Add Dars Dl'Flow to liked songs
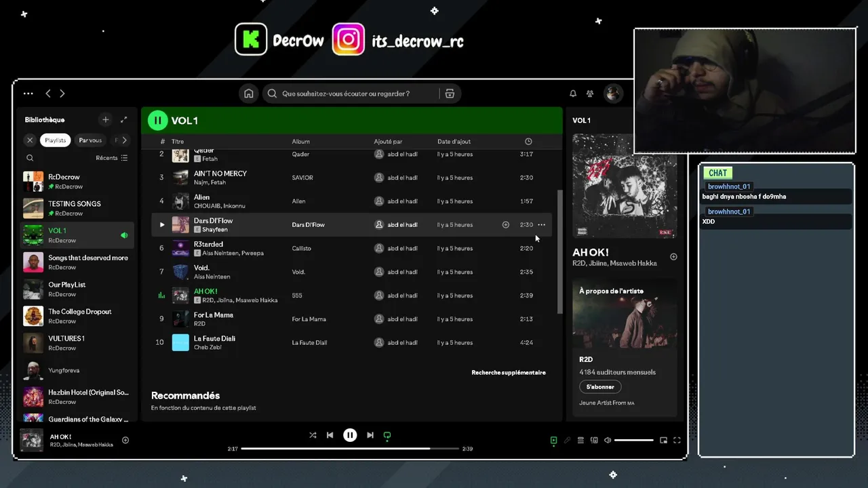The width and height of the screenshot is (868, 488). pos(505,224)
